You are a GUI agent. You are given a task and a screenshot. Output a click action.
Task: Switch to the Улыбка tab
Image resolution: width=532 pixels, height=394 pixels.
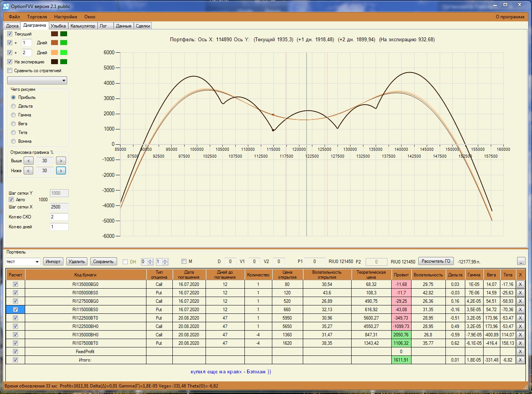(58, 26)
